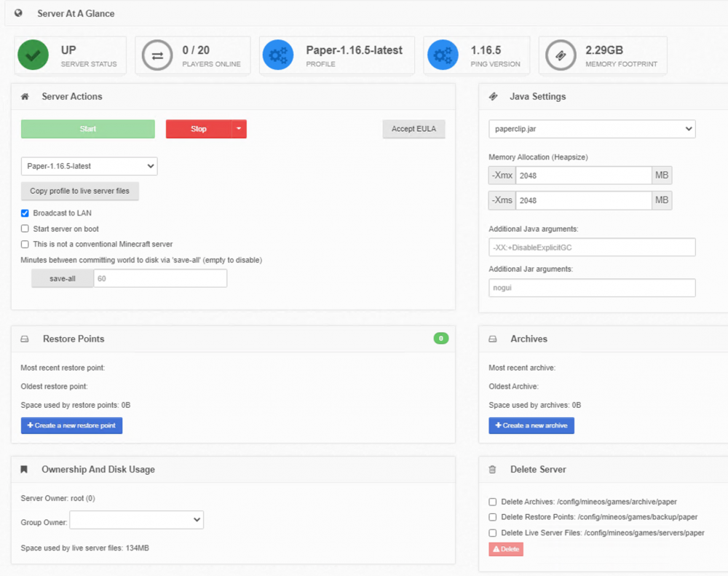Click the trash icon beside Delete Server

(492, 470)
